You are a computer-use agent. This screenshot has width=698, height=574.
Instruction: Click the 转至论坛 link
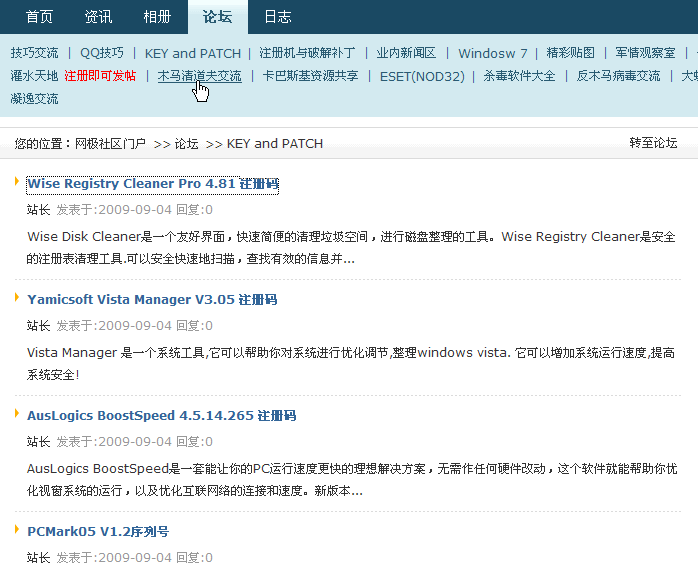(653, 143)
